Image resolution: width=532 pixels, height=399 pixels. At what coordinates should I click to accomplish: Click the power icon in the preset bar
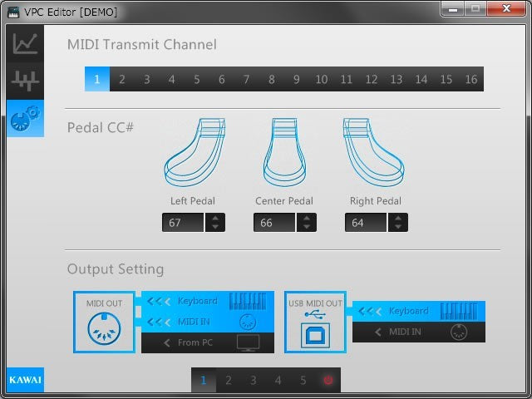[x=328, y=380]
